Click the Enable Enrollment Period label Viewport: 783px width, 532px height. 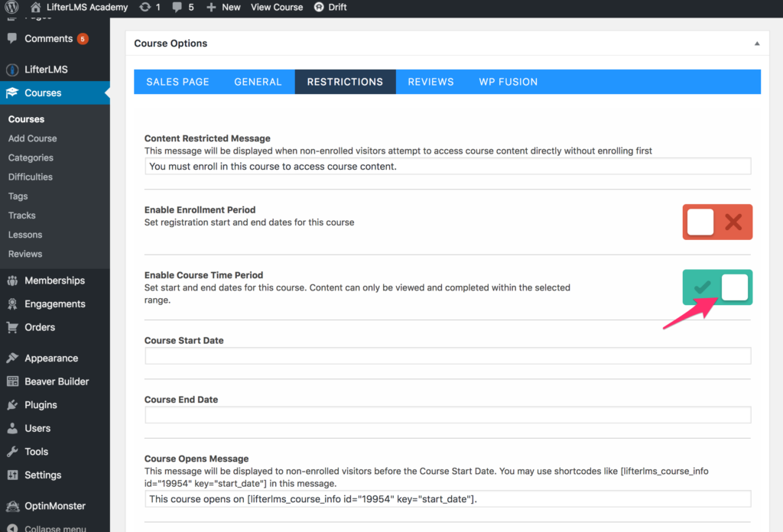click(x=200, y=210)
